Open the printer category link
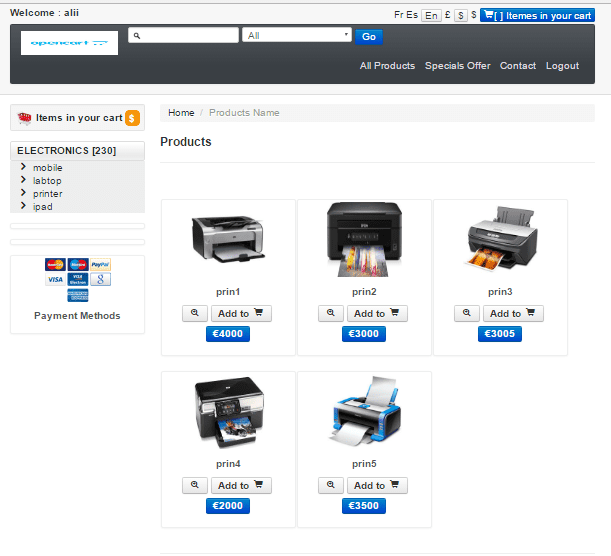 coord(48,194)
